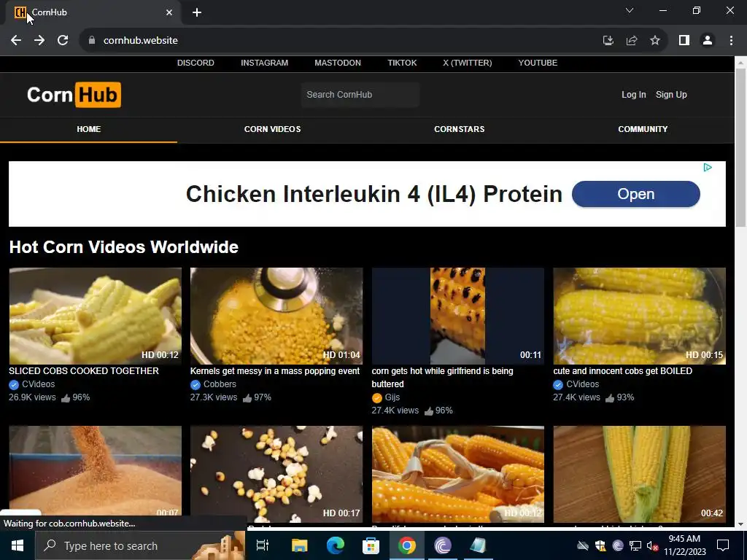Image resolution: width=747 pixels, height=560 pixels.
Task: Open the share this page icon
Action: [632, 41]
